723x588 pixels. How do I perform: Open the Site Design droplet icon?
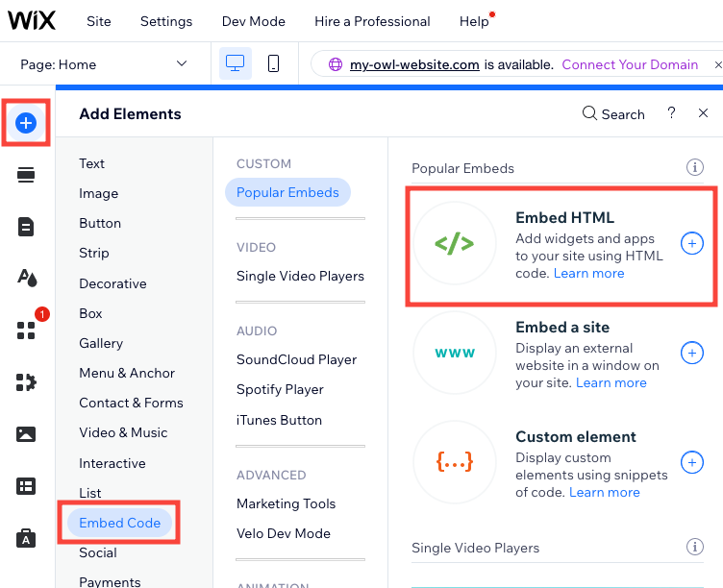pos(26,278)
